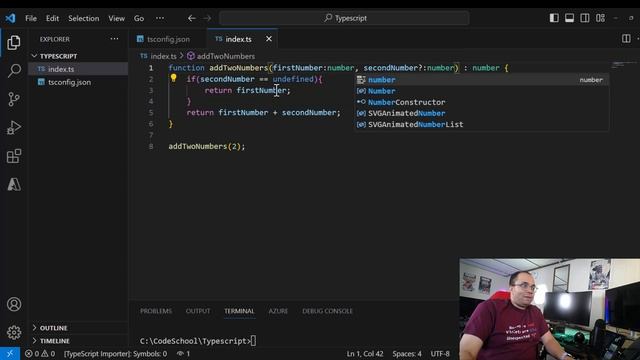Screen dimensions: 640x360
Task: Select the SVGAnimatedNumber suggestion
Action: 481,113
